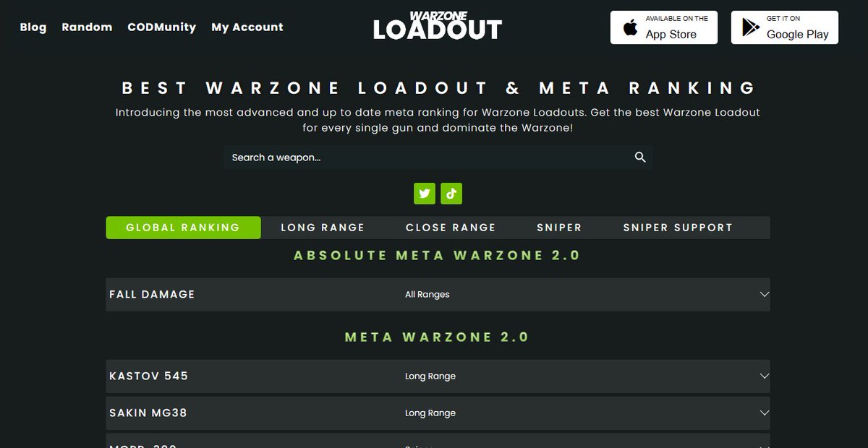Click the Absolute Meta Warzone 2.0 heading
Image resolution: width=868 pixels, height=448 pixels.
coord(438,256)
